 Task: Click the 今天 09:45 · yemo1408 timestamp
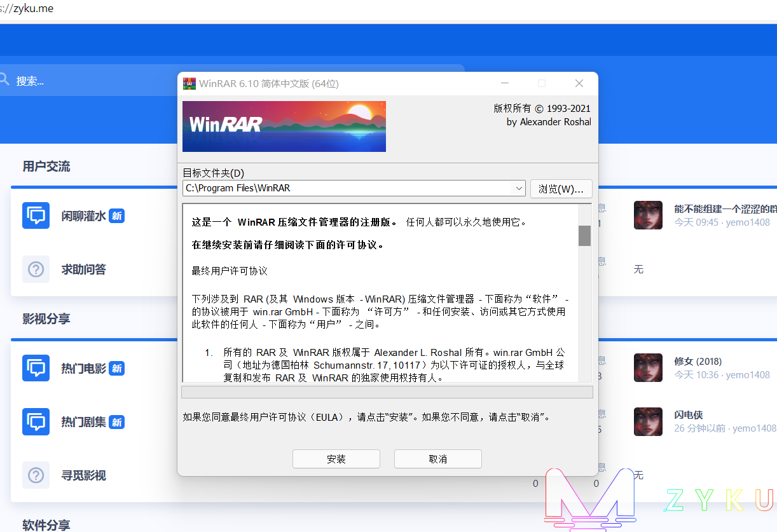[x=722, y=222]
